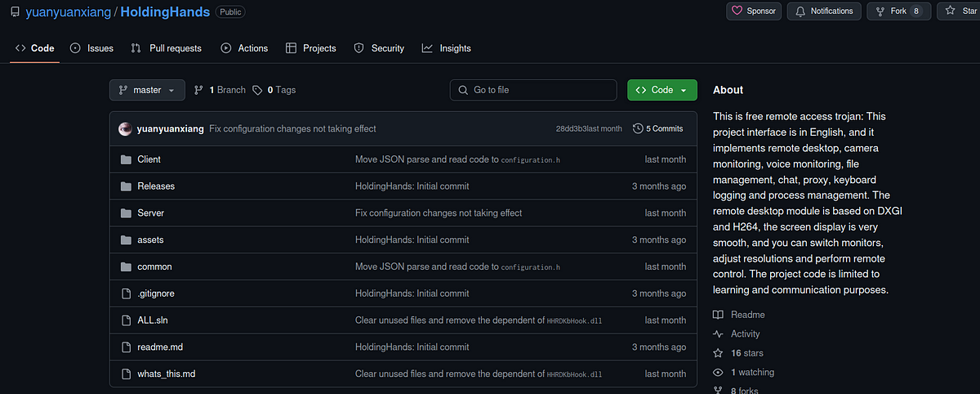Click the repository book icon beside yuanyuanxiang
980x394 pixels.
[x=16, y=12]
